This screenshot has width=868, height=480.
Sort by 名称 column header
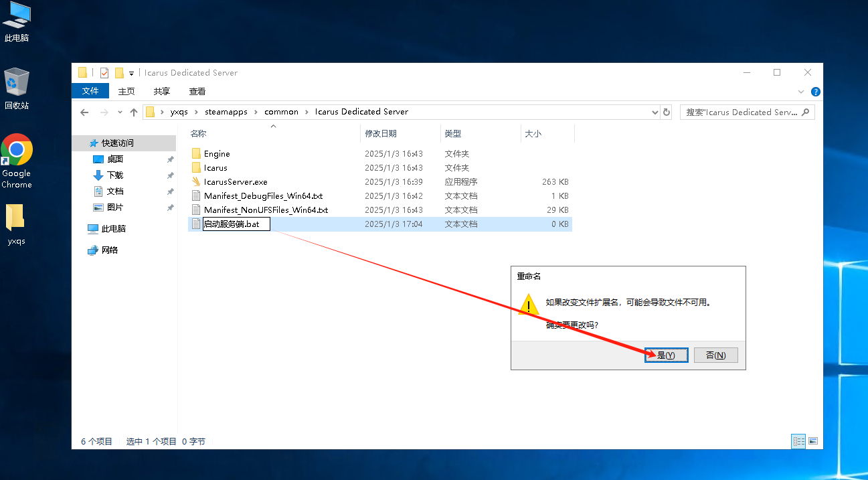click(198, 134)
